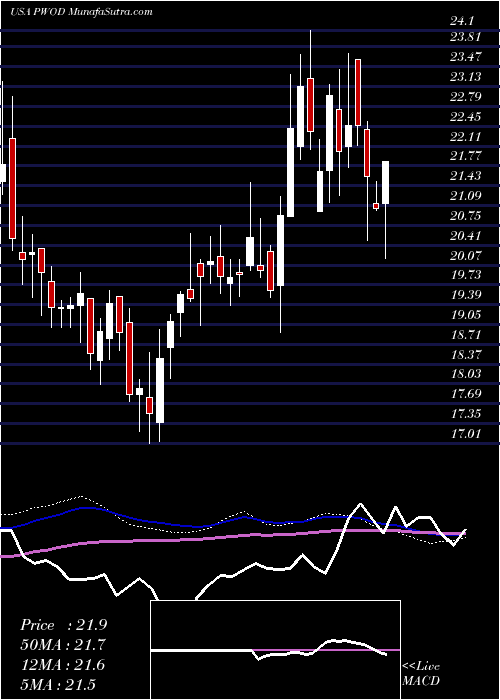Viewport: 500px width, 700px height.
Task: Click the 23.13 price axis label
Action: click(466, 76)
